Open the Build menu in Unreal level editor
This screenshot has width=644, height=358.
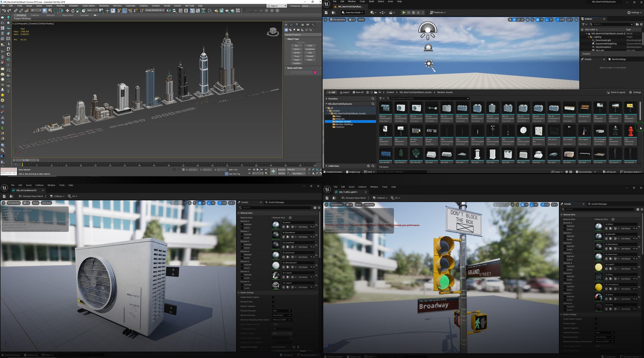click(371, 1)
